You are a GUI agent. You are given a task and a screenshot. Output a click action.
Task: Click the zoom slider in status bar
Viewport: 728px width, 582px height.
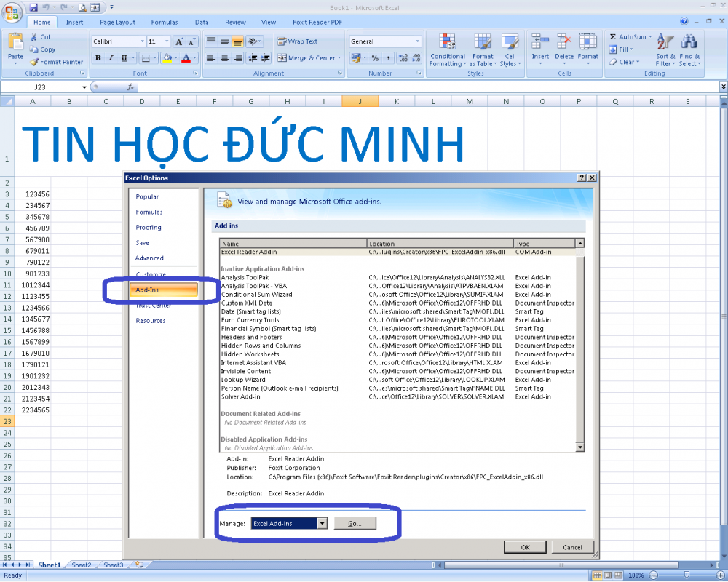[x=687, y=575]
